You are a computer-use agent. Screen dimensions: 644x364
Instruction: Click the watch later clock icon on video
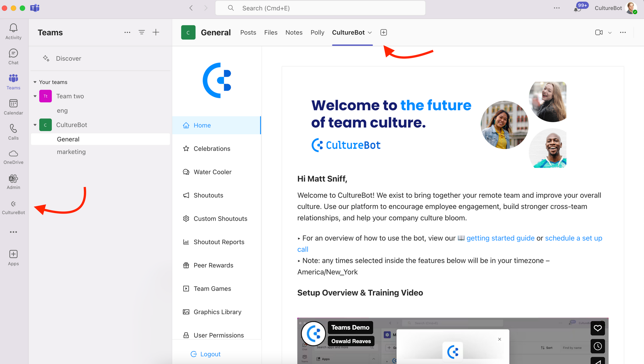pos(598,346)
